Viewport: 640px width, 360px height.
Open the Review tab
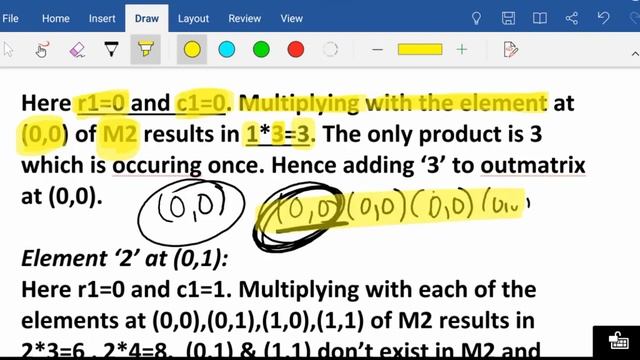tap(244, 18)
